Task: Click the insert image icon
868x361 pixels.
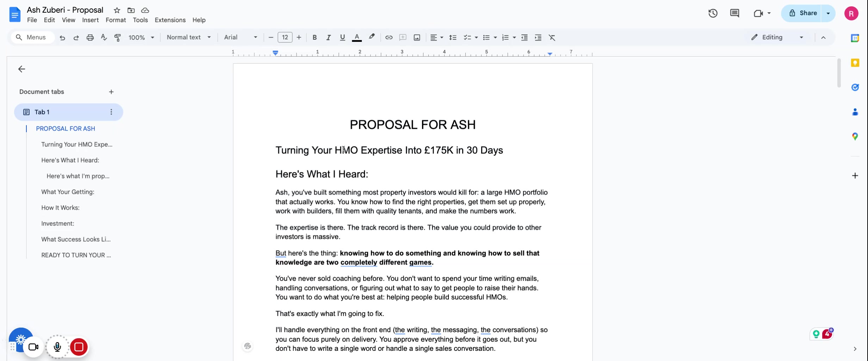Action: coord(417,38)
